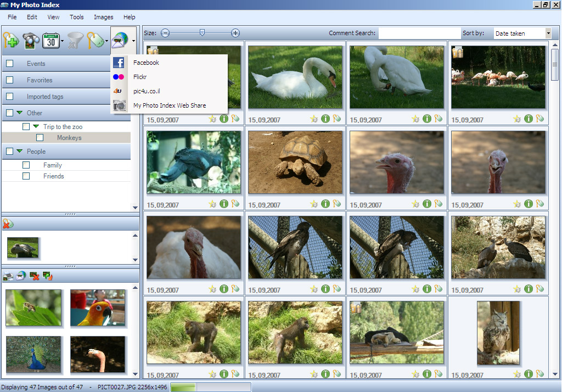This screenshot has width=562, height=392.
Task: Star the flamingos photo as favorite
Action: (x=517, y=119)
